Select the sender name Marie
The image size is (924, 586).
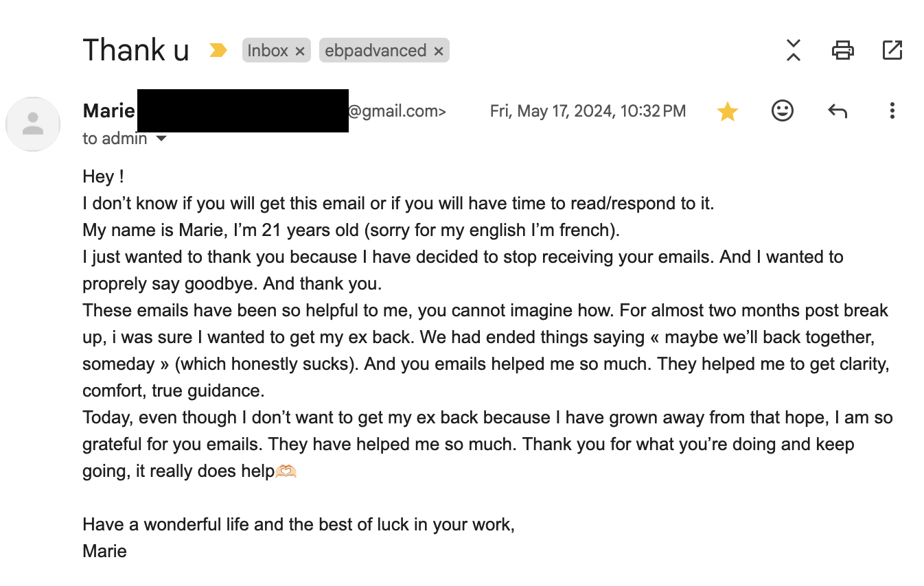(x=108, y=110)
